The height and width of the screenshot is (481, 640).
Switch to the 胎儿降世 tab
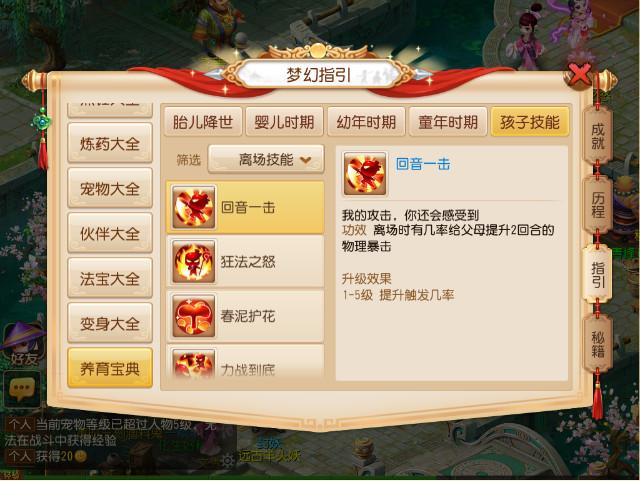pos(203,122)
